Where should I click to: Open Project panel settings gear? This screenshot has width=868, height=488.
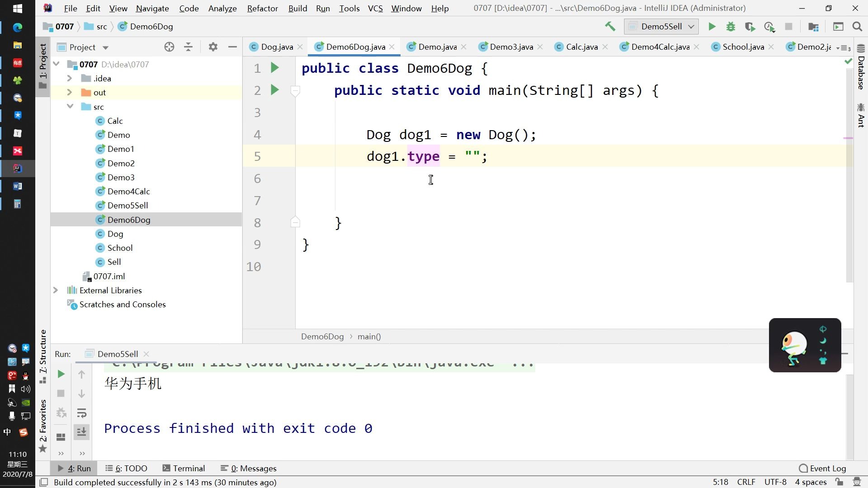tap(213, 47)
